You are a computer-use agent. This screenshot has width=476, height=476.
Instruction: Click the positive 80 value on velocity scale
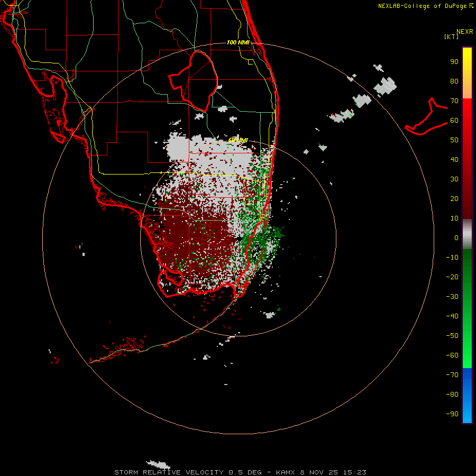pos(454,81)
